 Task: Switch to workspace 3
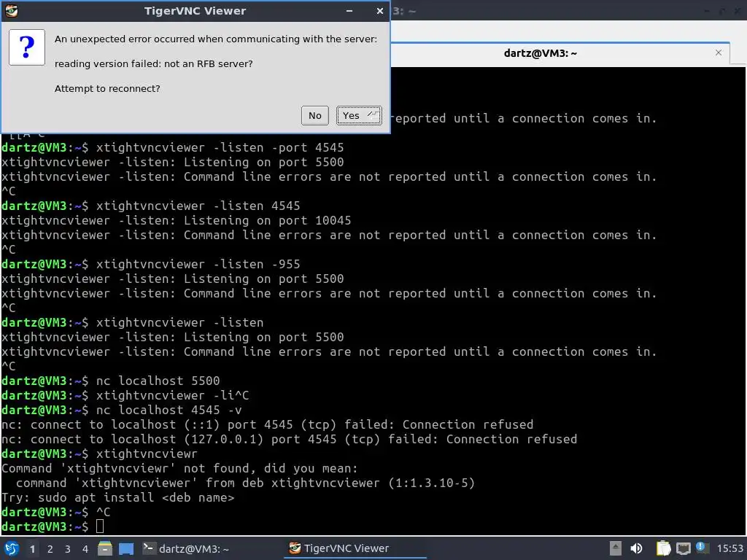[68, 549]
